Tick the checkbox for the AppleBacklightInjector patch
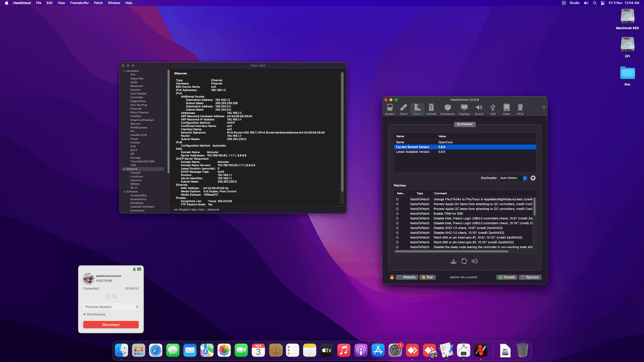 click(397, 199)
